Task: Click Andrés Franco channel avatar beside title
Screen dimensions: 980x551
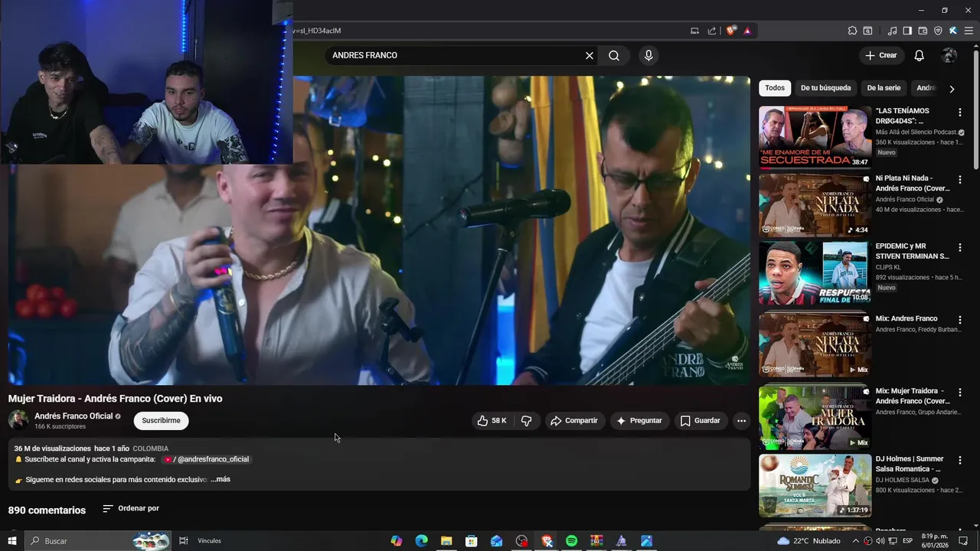Action: (x=18, y=420)
